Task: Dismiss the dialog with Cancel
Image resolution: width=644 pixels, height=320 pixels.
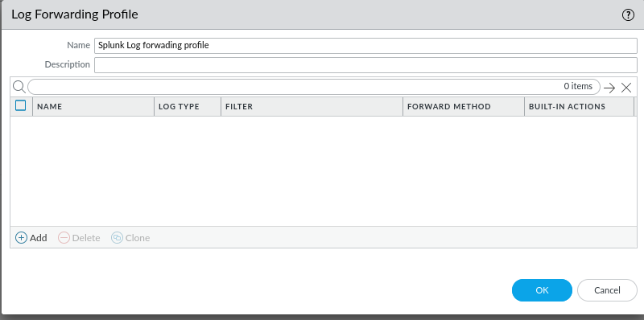Action: [x=607, y=290]
